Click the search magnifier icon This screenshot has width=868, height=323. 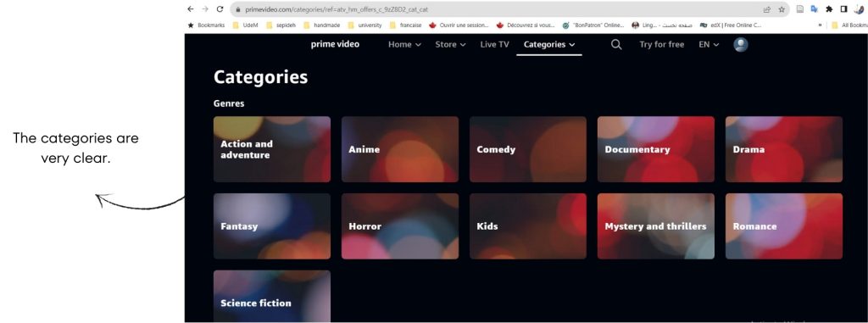tap(616, 45)
